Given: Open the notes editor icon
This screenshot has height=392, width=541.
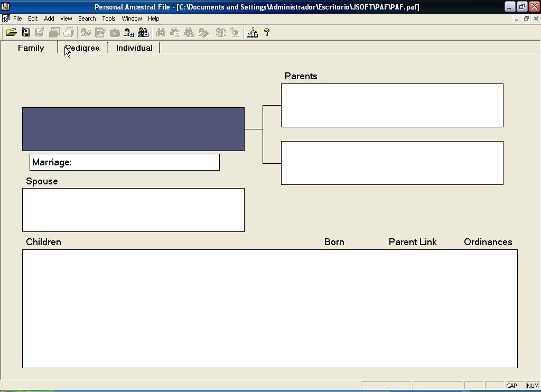Looking at the screenshot, I should coord(100,32).
